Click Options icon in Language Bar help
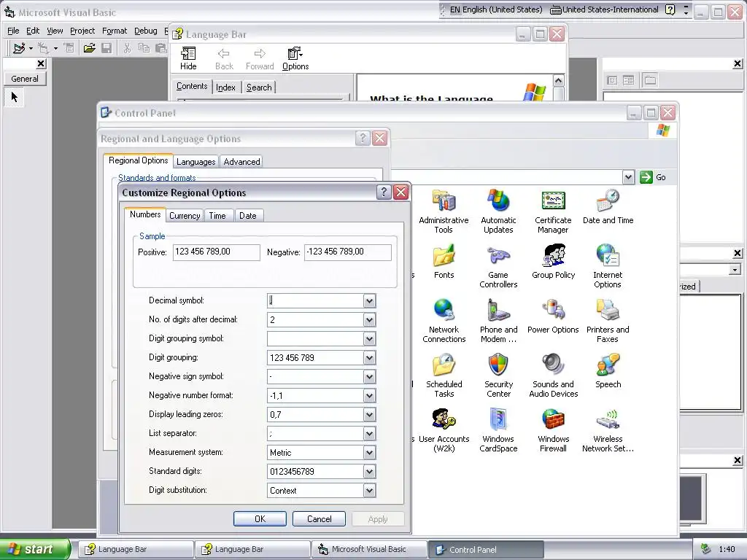 coord(295,58)
